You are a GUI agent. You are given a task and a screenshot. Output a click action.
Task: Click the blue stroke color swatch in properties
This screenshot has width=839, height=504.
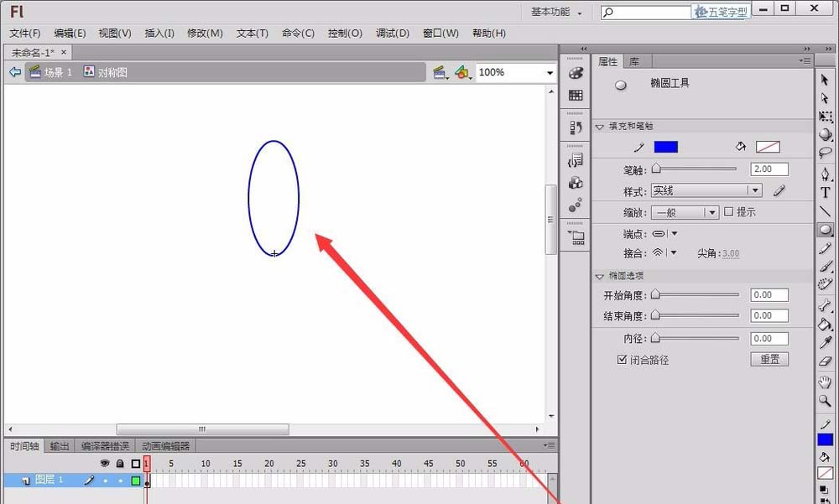[x=665, y=147]
